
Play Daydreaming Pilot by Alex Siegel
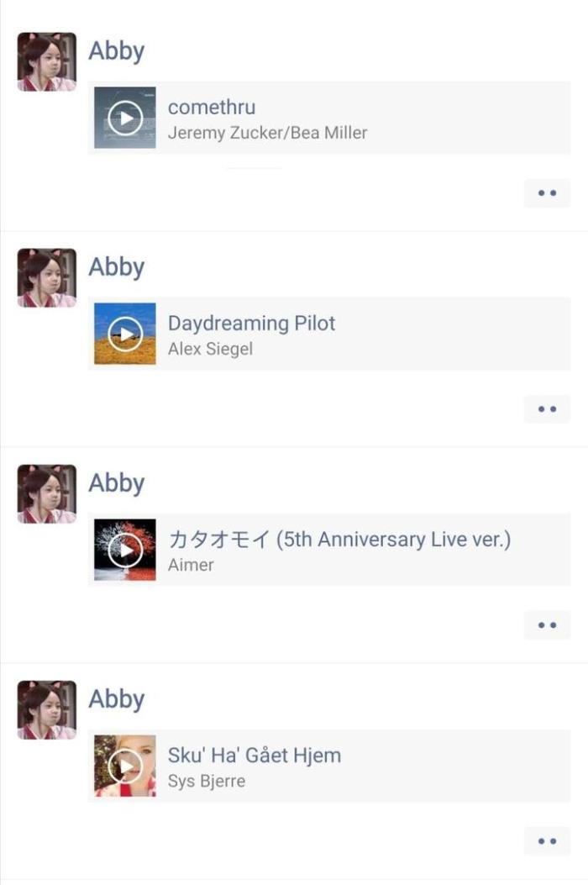click(124, 334)
